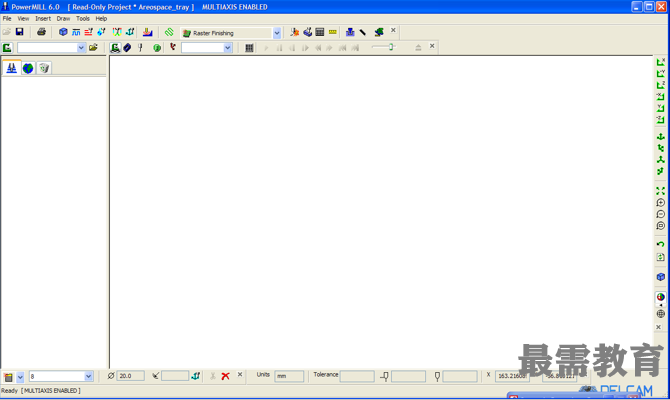Image resolution: width=670 pixels, height=400 pixels.
Task: Toggle multicolour shading sphere icon
Action: [x=661, y=297]
